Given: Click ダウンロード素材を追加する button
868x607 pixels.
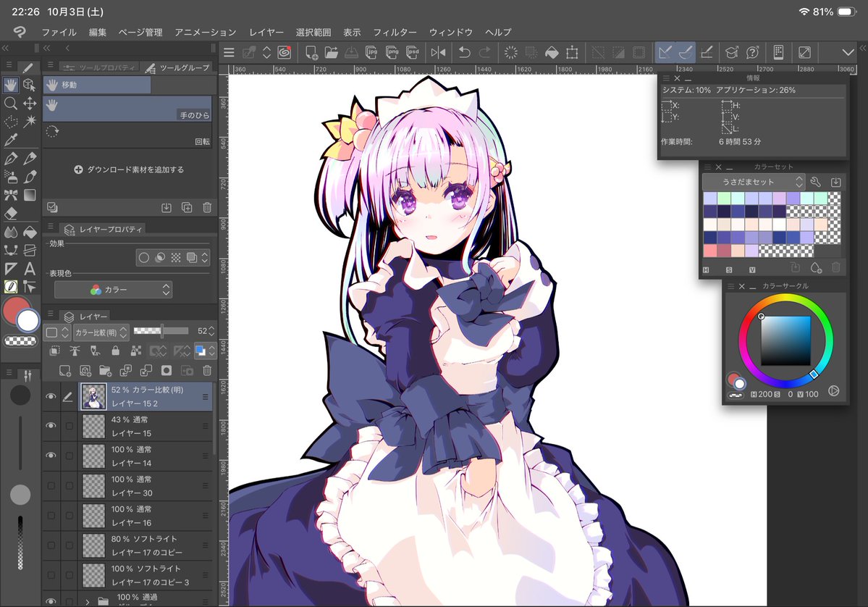Looking at the screenshot, I should (129, 169).
